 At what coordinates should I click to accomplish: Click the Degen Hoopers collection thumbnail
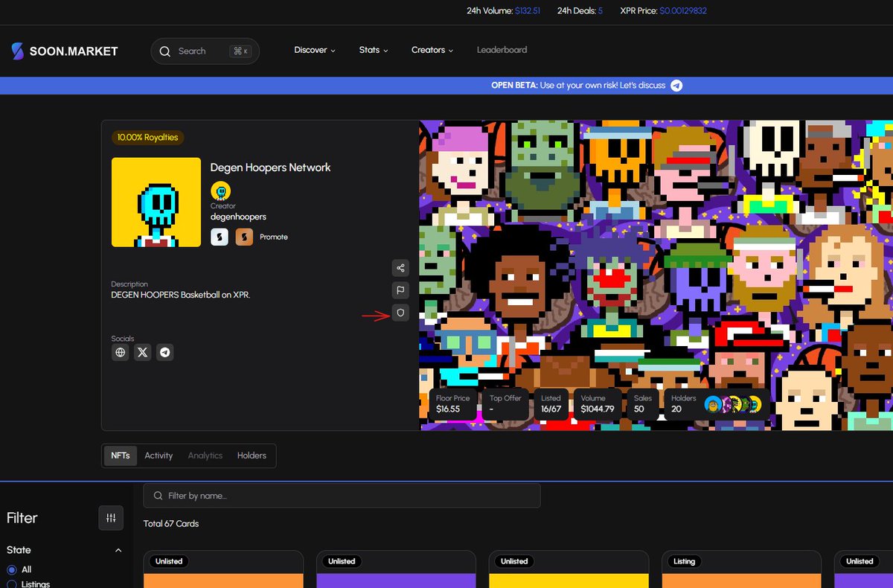pos(156,202)
